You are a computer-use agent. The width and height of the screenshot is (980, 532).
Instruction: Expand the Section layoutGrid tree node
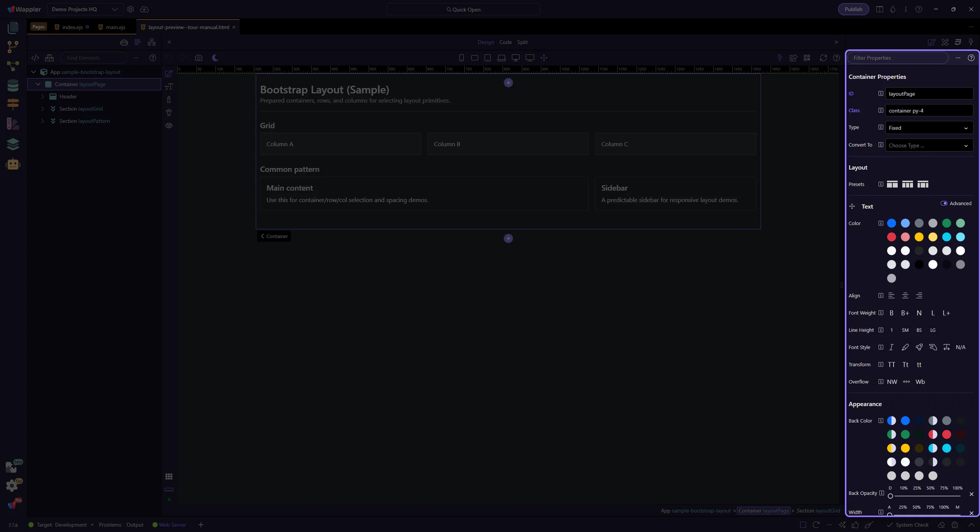[42, 109]
